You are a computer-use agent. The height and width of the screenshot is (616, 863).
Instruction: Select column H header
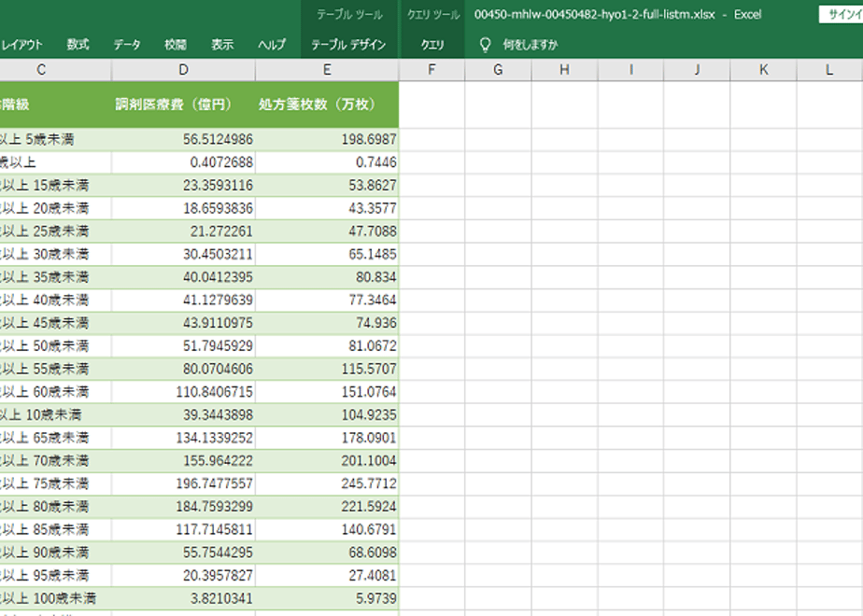564,70
